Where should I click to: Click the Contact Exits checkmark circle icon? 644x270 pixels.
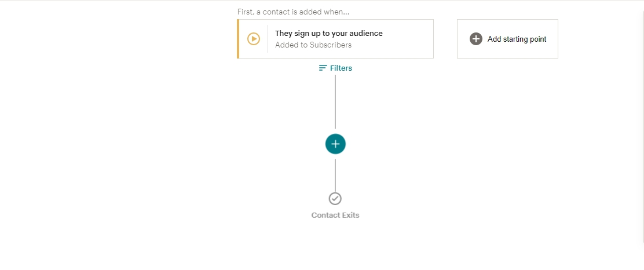335,199
